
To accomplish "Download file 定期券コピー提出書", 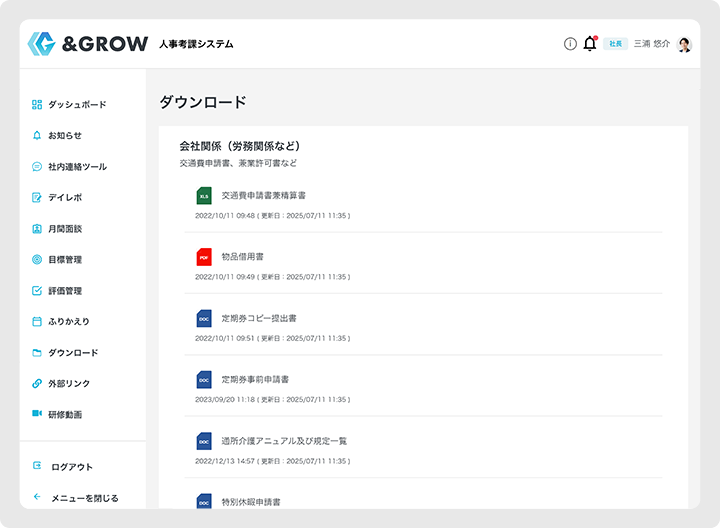I will pyautogui.click(x=259, y=318).
